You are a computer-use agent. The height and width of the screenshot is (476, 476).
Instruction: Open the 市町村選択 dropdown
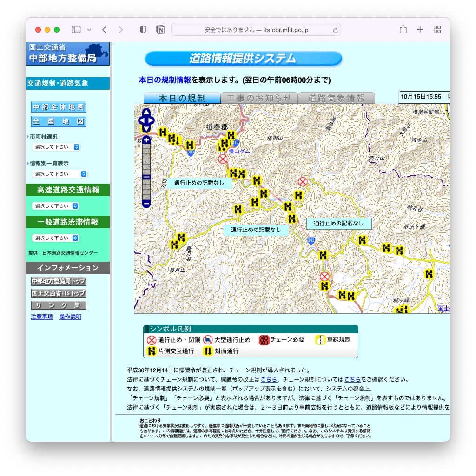coord(56,147)
